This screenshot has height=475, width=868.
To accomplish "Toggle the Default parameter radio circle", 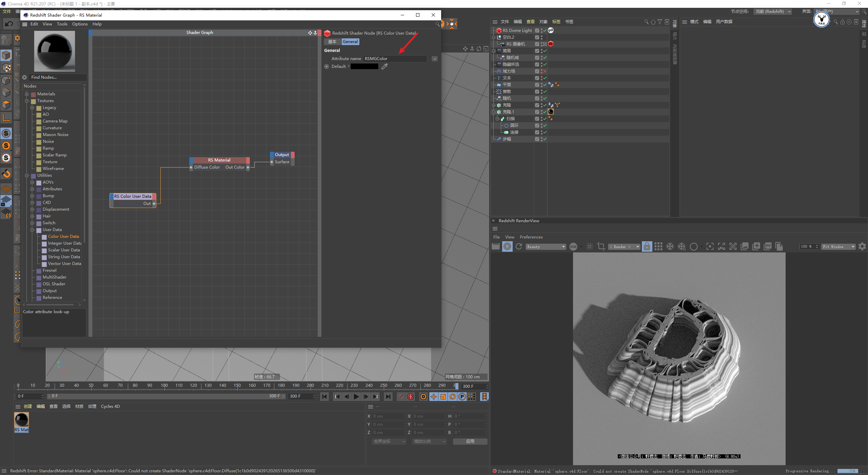I will [x=327, y=66].
